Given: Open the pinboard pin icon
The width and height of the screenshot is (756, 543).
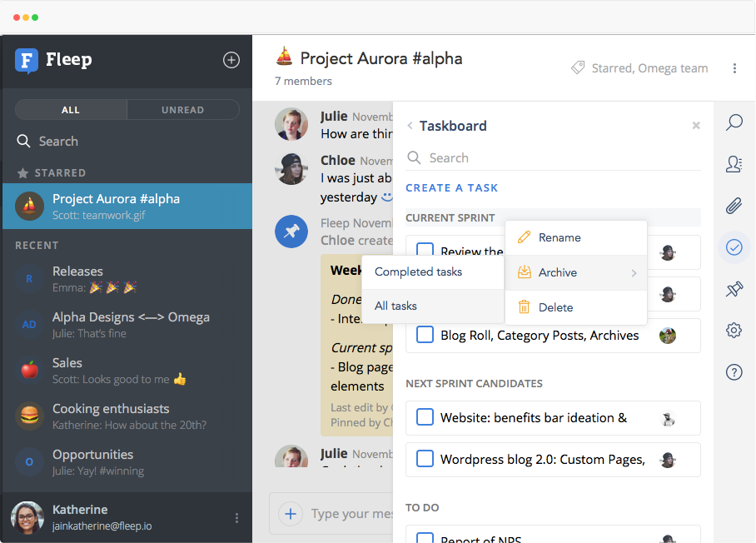Looking at the screenshot, I should pos(734,289).
